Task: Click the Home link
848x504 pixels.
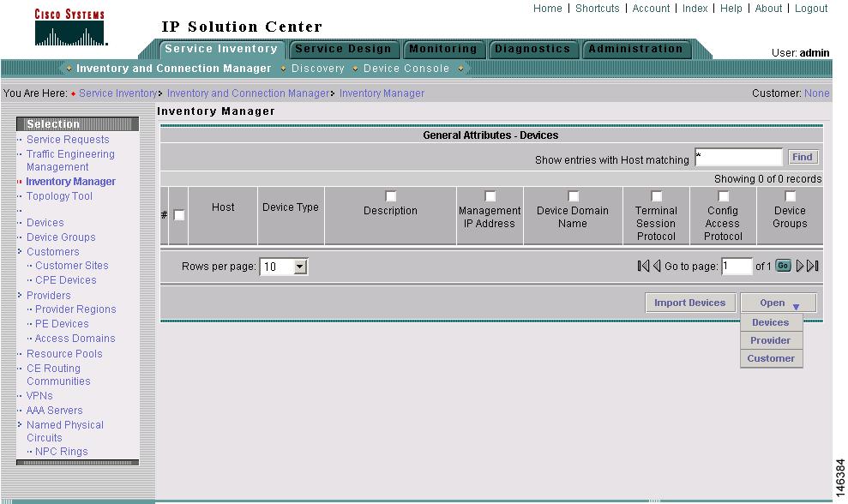Action: pos(548,8)
